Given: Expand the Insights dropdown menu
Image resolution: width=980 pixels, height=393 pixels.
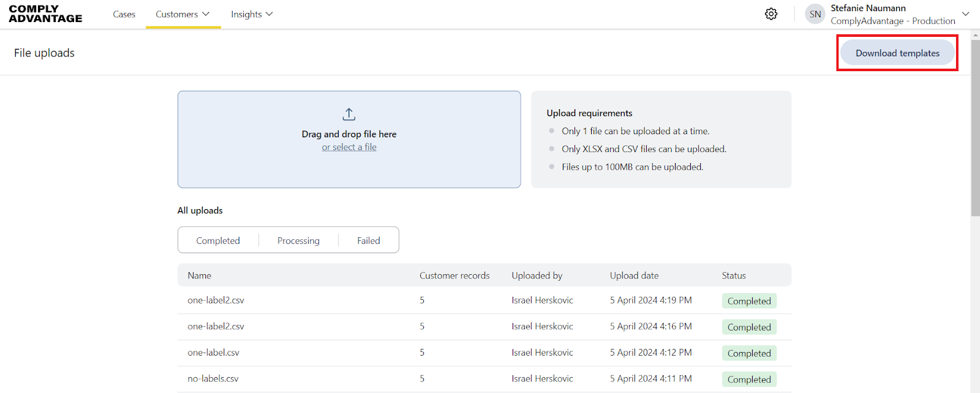Looking at the screenshot, I should (x=252, y=14).
